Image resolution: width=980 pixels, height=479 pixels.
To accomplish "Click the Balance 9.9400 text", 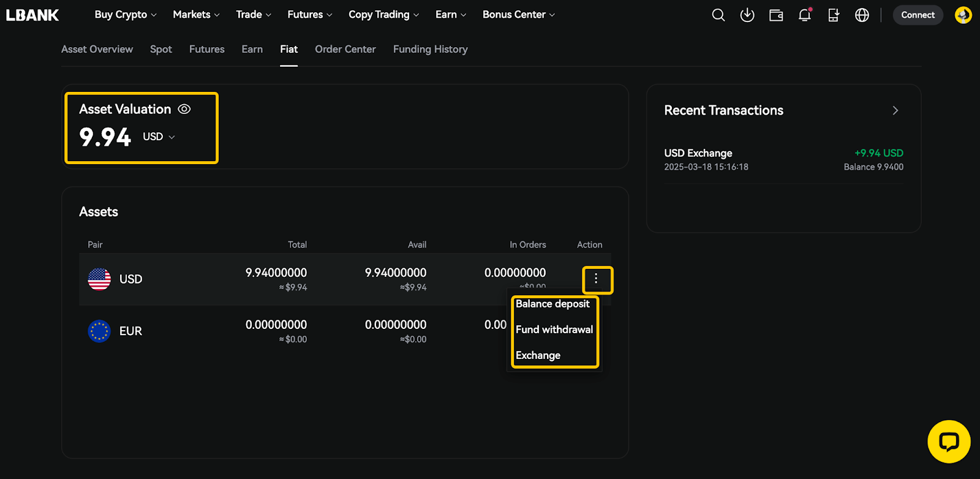I will (x=873, y=167).
